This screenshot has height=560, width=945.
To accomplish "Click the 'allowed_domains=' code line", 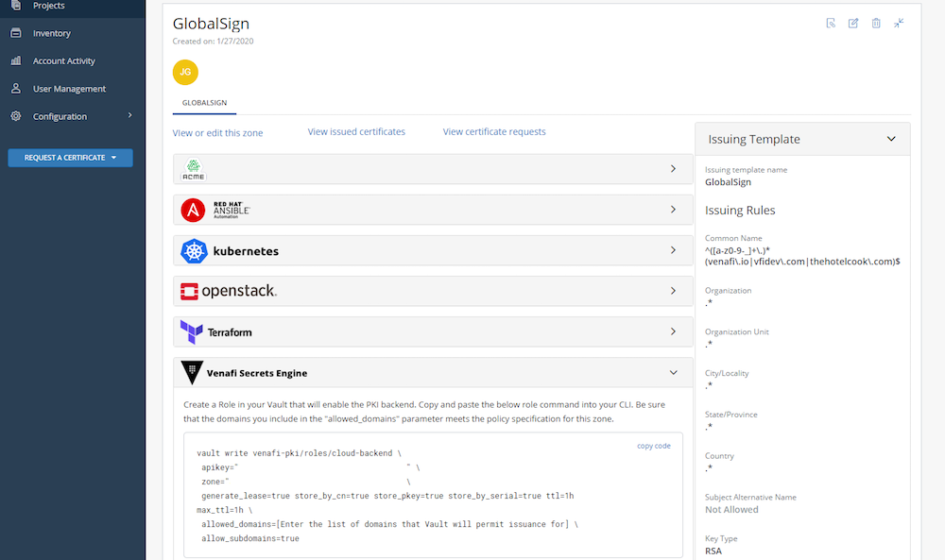I will tap(389, 524).
